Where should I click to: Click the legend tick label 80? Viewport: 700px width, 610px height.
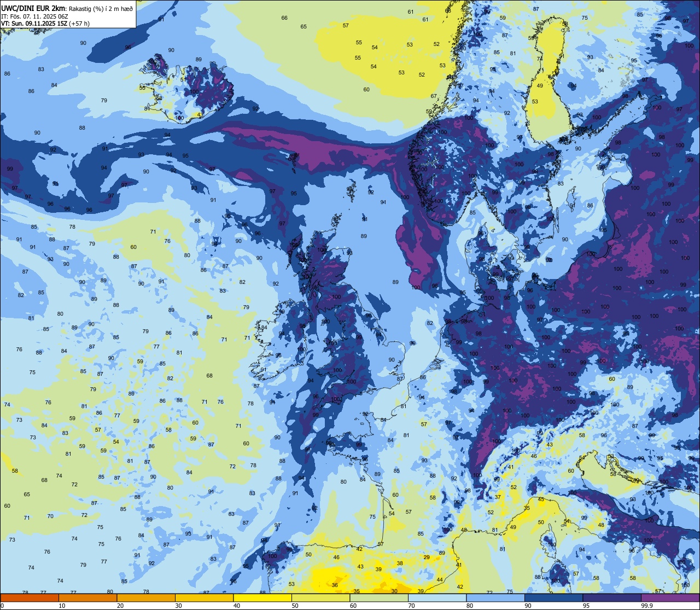pyautogui.click(x=470, y=606)
